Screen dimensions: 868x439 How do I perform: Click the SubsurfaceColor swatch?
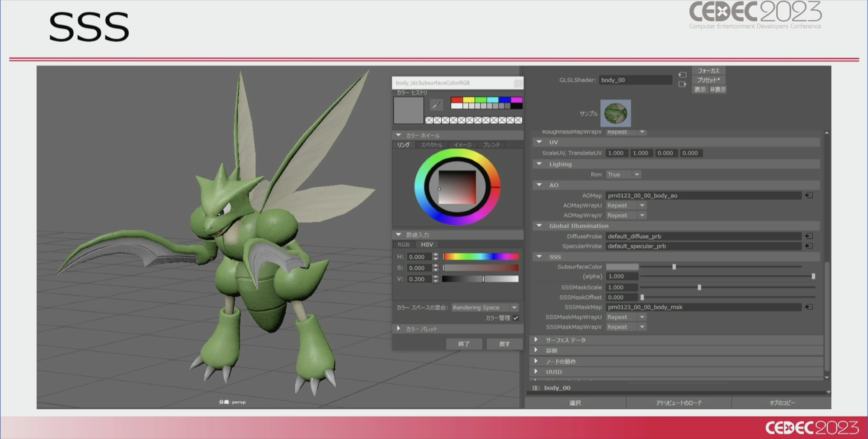point(622,267)
